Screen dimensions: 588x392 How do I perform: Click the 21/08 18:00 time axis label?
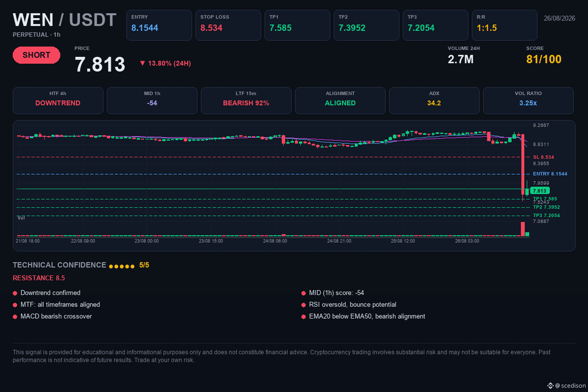point(27,241)
